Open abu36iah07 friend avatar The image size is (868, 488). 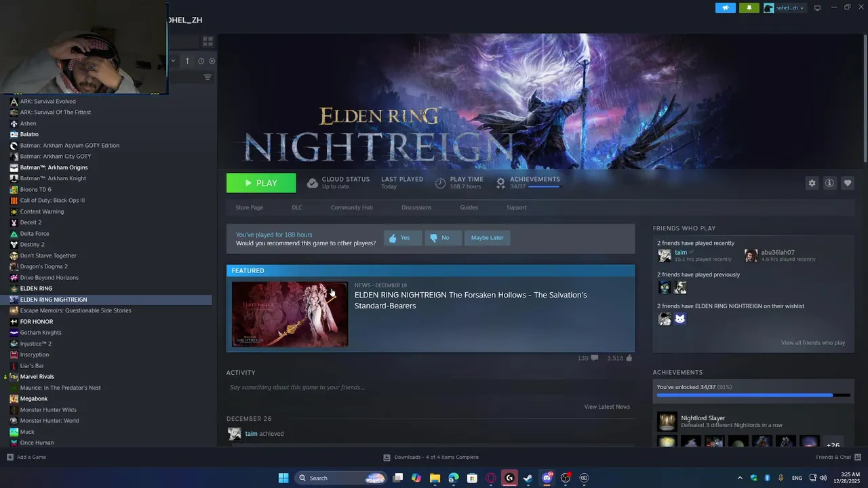(751, 256)
